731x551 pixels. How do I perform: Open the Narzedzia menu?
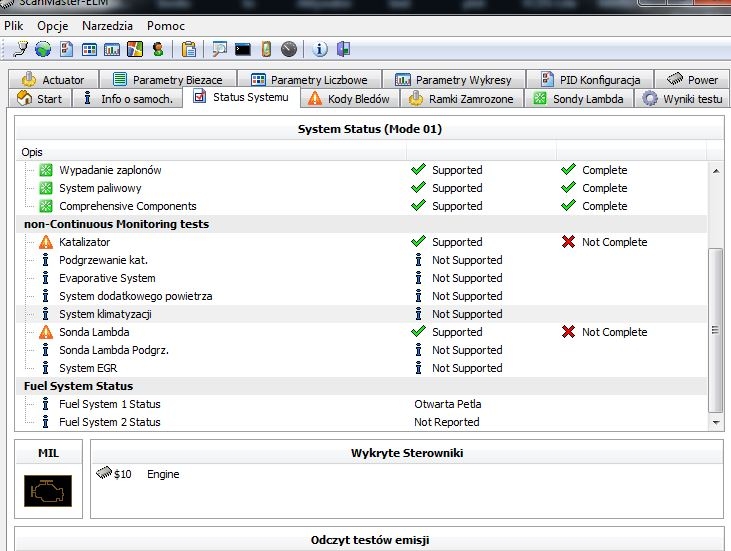click(107, 26)
